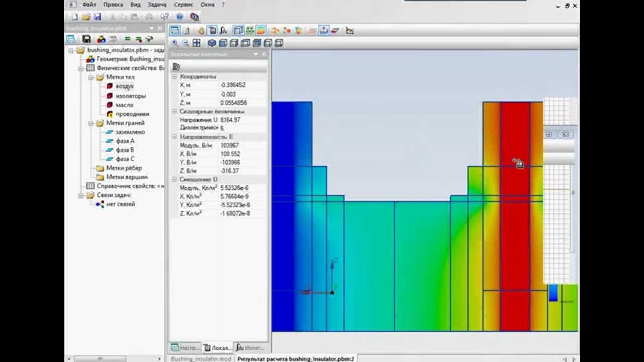Open the Задача menu
The height and width of the screenshot is (362, 644).
157,5
